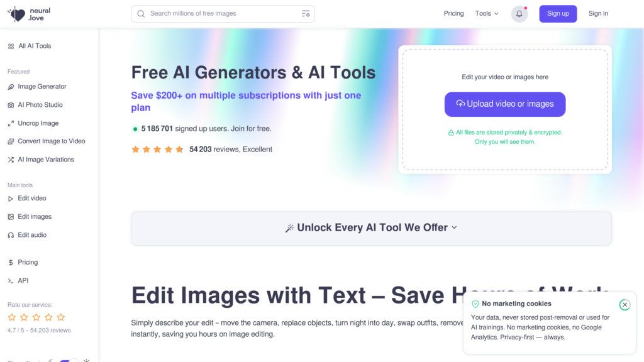This screenshot has width=644, height=362.
Task: Open AI Image Variations shuffle icon
Action: click(x=11, y=160)
